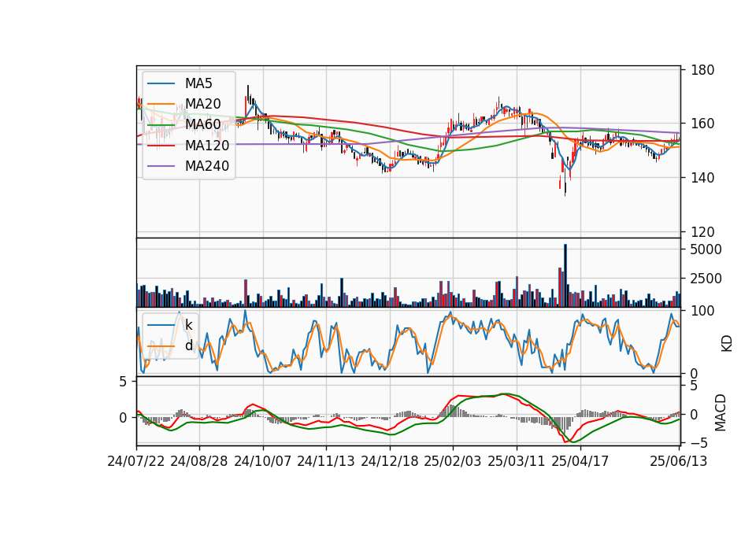Screen dimensions: 756x543
Task: Click the 25/06/13 date tick label
Action: tap(678, 461)
